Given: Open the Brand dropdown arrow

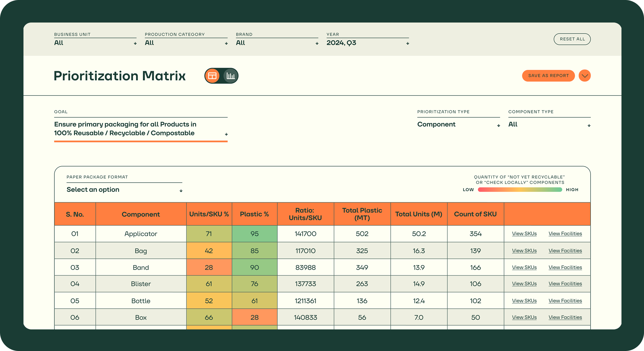Looking at the screenshot, I should (317, 43).
